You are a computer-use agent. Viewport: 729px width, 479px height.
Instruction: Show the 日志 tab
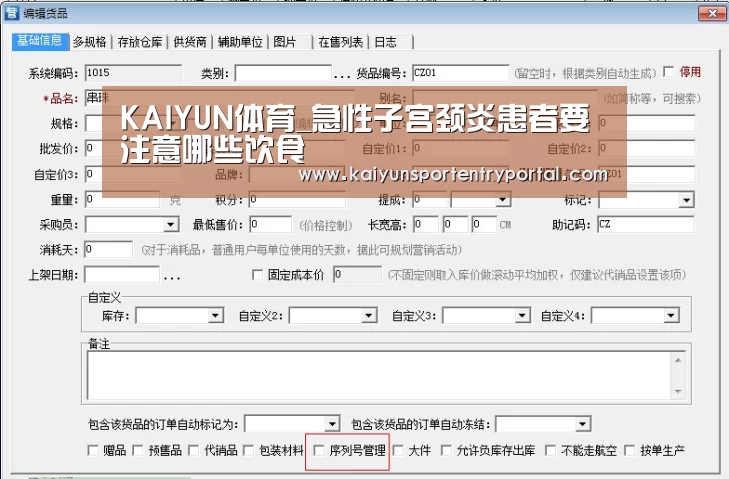(386, 42)
